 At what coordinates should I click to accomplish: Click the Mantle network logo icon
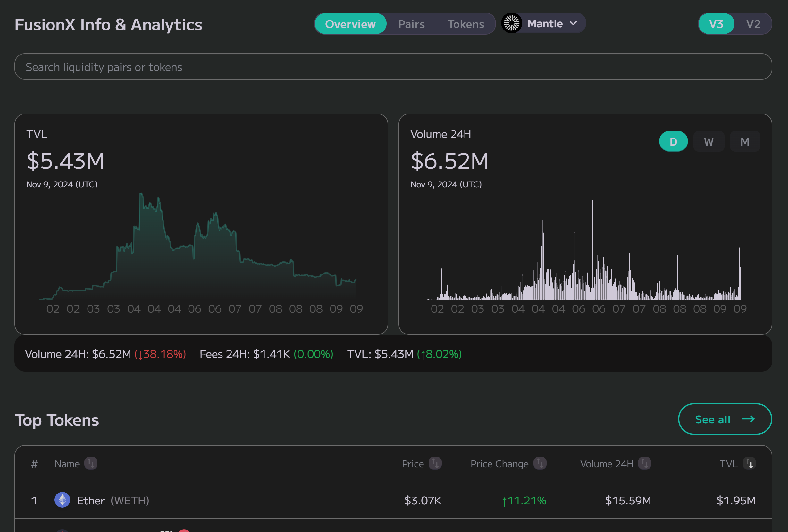(x=511, y=23)
